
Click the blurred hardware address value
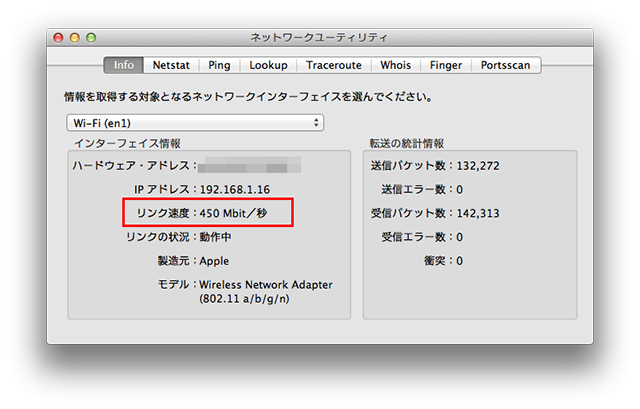[x=250, y=165]
